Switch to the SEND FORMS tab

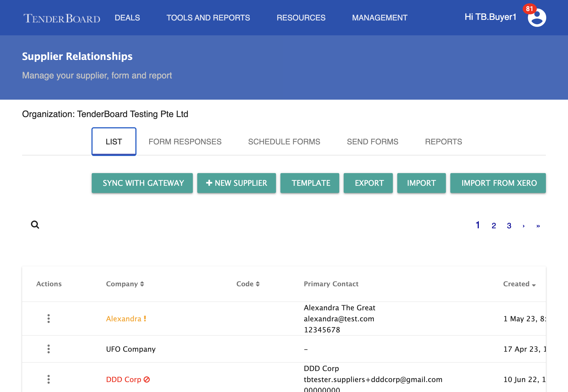click(372, 142)
